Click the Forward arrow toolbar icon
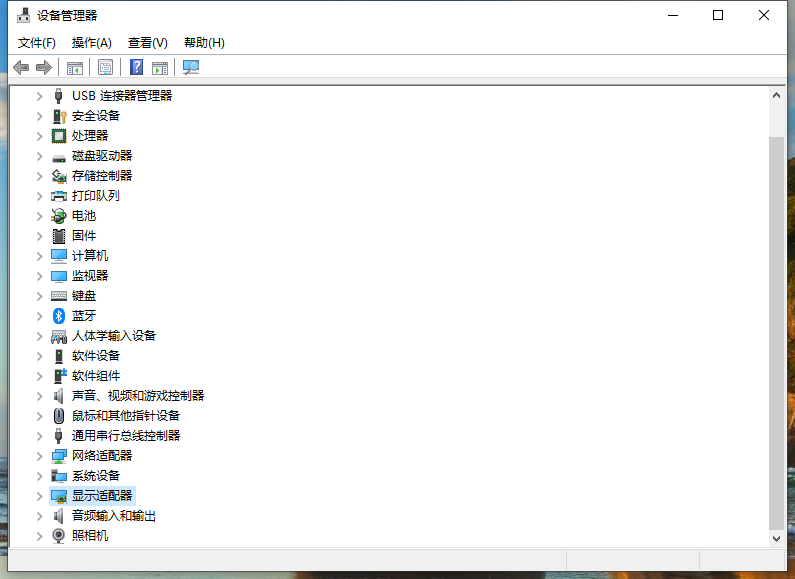 (x=44, y=67)
